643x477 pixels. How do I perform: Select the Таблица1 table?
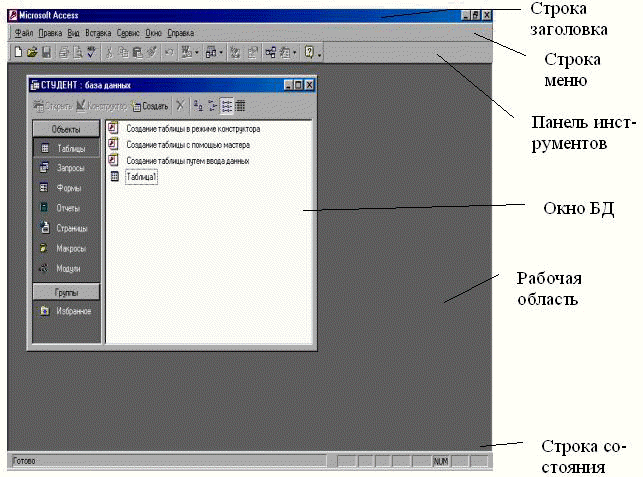click(141, 177)
